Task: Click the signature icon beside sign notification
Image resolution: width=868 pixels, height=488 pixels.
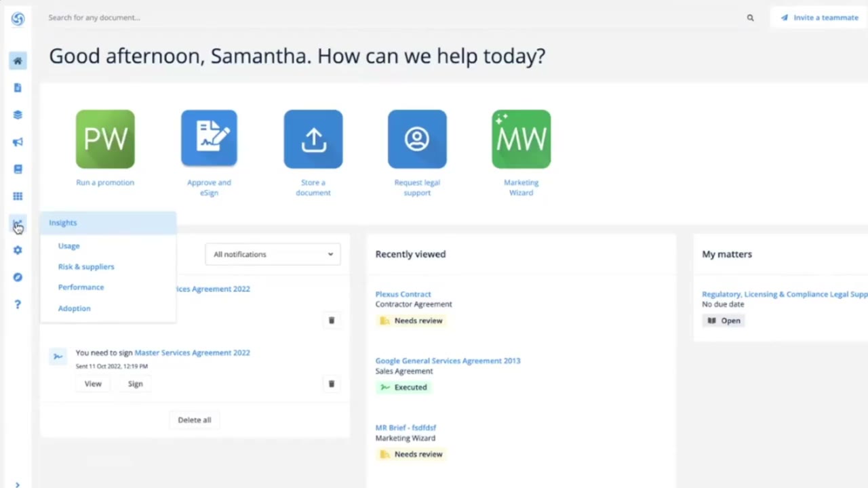Action: (58, 356)
